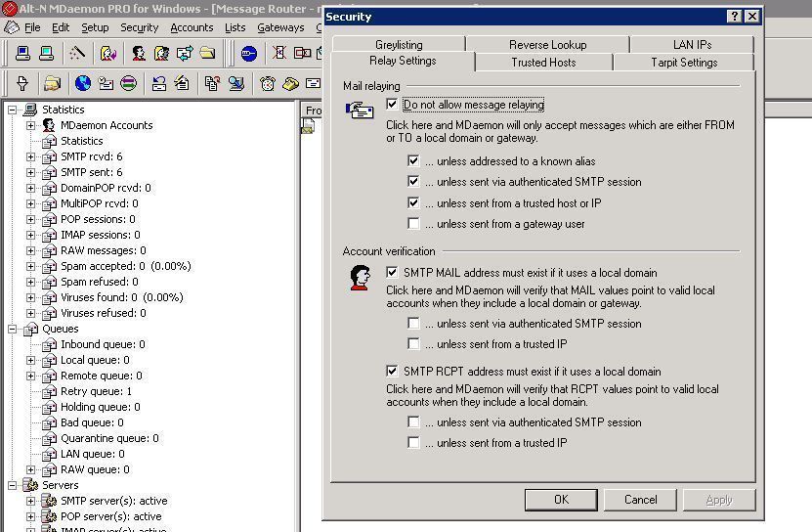Expand the 'SMTP sent: 6' node
812x532 pixels.
pos(30,172)
